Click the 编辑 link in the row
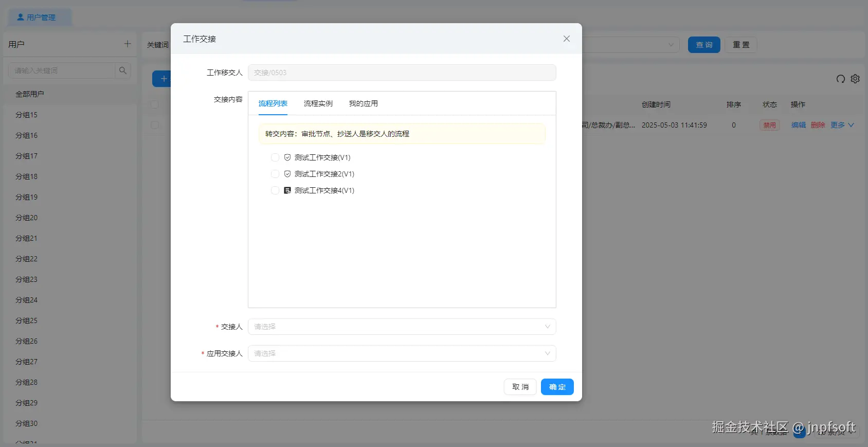Screen dimensions: 868x447 tap(799, 125)
